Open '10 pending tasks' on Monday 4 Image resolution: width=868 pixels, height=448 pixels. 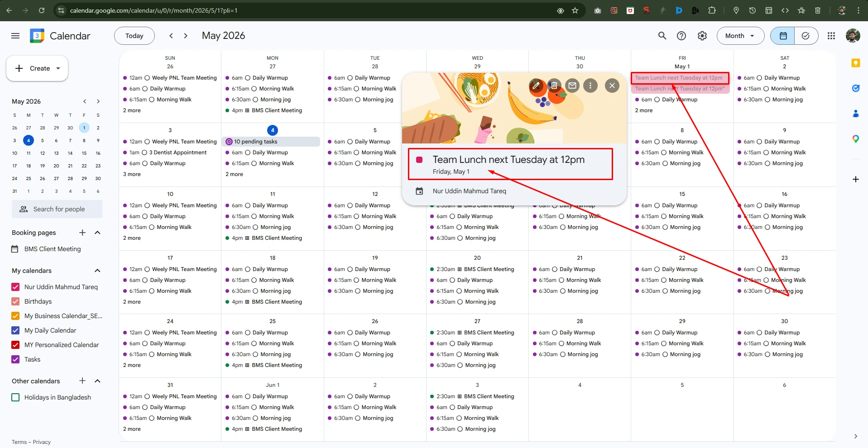(271, 142)
